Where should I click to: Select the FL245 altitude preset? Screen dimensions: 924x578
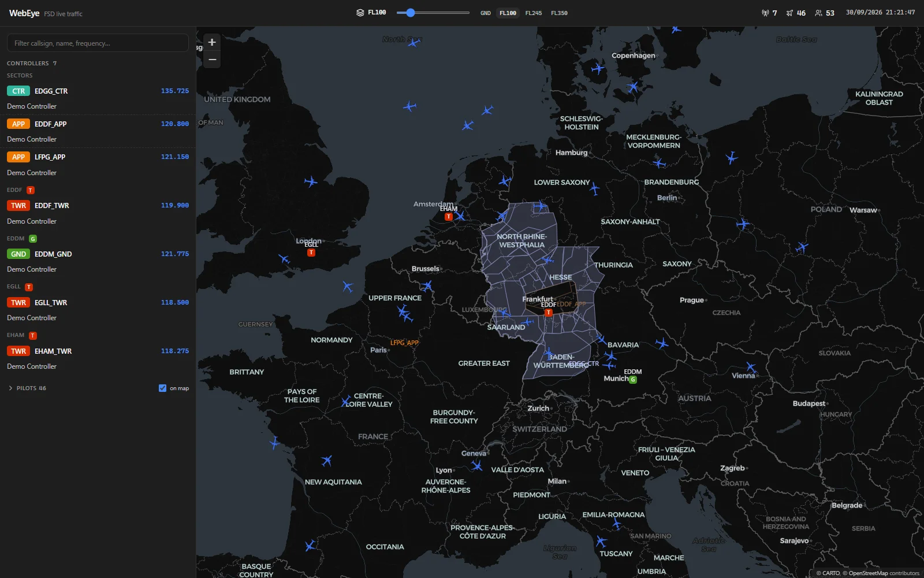pyautogui.click(x=534, y=13)
